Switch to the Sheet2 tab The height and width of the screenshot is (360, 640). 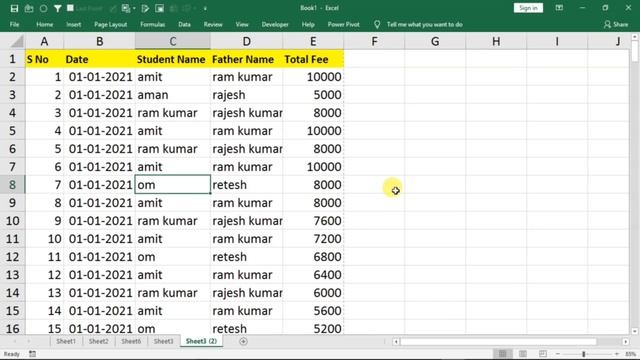tap(98, 341)
